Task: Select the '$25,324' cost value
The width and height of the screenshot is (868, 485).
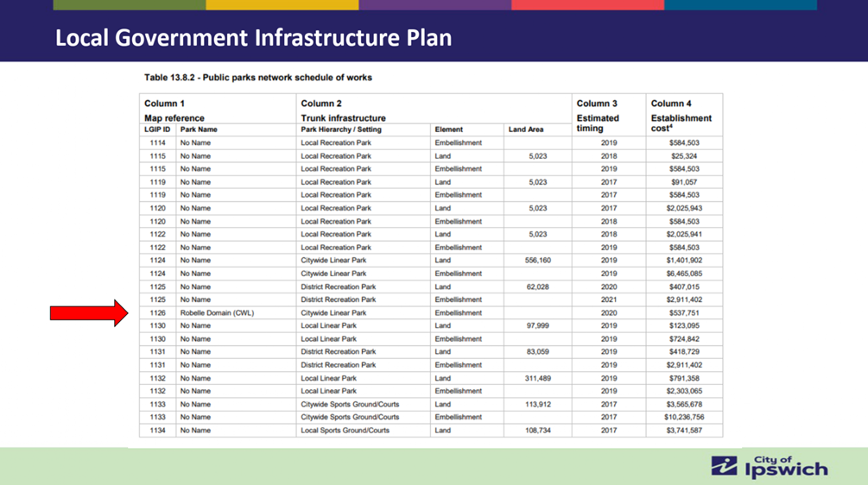Action: coord(684,156)
